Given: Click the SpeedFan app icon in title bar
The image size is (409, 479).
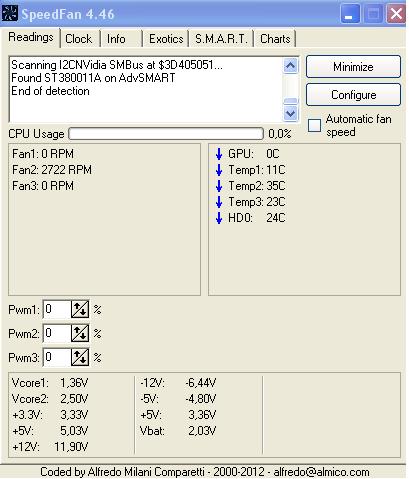Looking at the screenshot, I should tap(10, 14).
